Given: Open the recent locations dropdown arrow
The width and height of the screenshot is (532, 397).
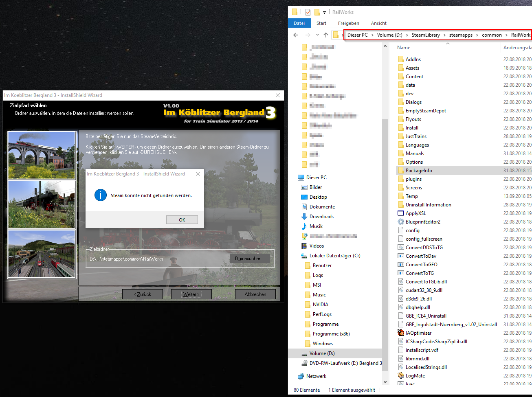Looking at the screenshot, I should (x=317, y=35).
